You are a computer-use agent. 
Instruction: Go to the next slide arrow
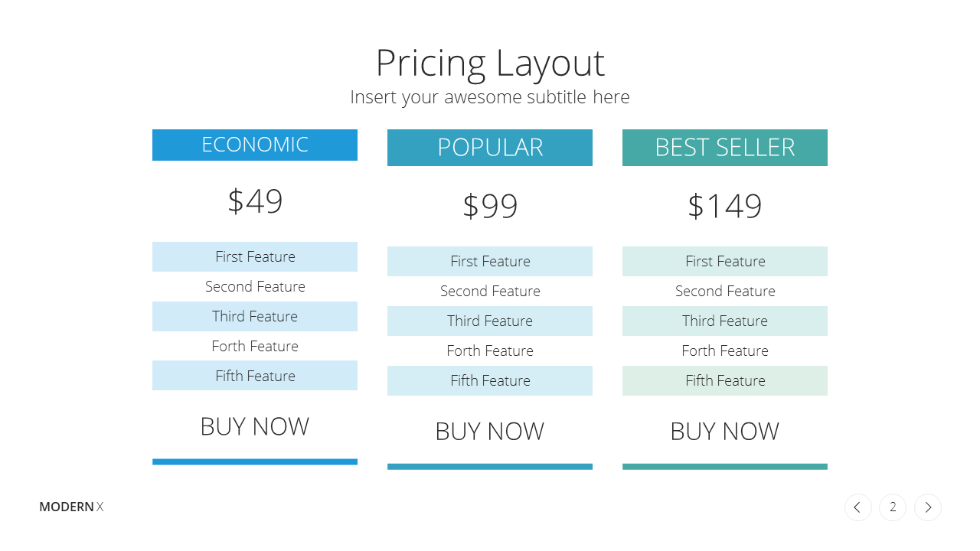928,507
